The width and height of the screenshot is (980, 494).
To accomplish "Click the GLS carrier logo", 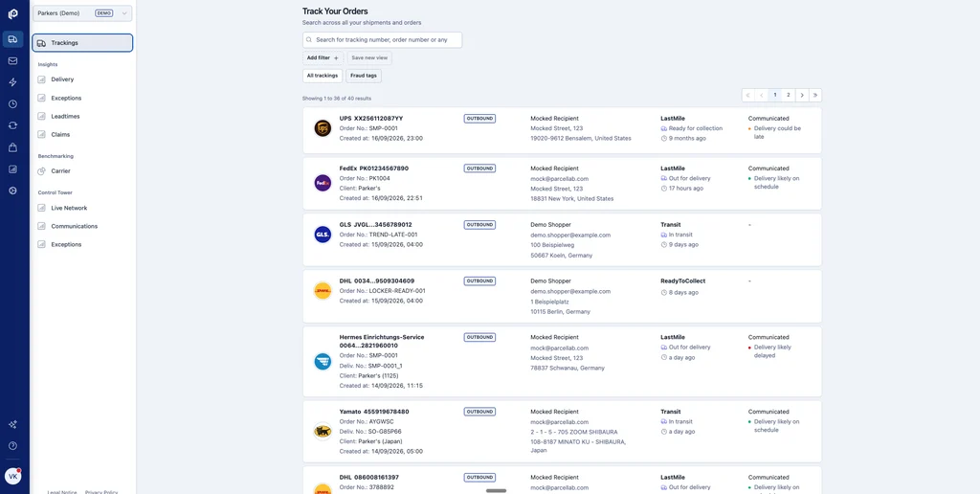I will (323, 235).
